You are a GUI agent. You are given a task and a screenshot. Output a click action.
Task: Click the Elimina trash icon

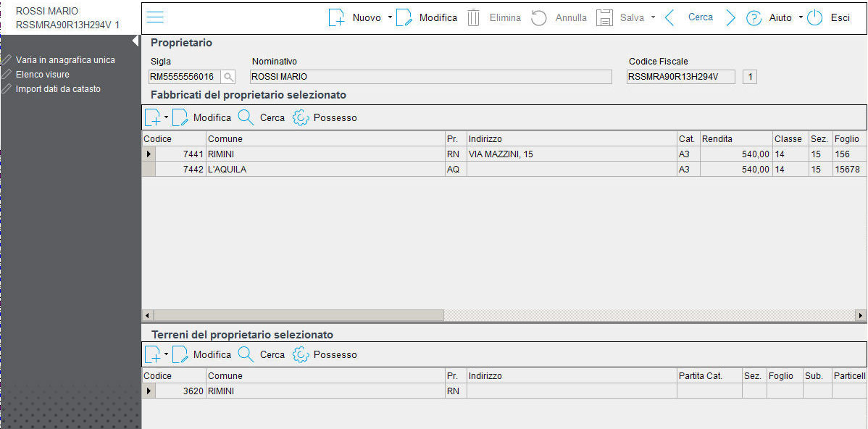point(473,17)
